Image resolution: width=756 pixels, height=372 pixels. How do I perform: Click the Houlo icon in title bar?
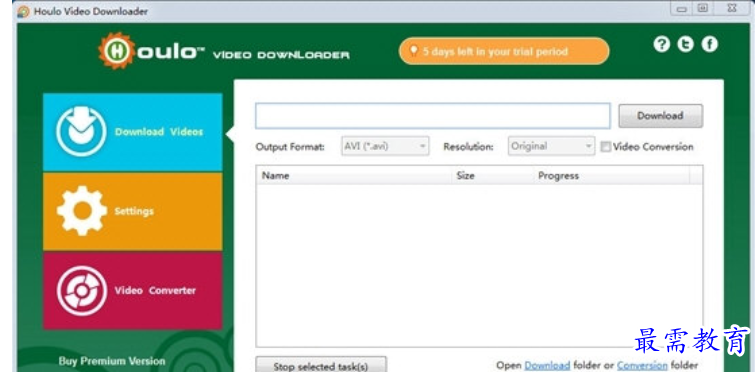click(23, 11)
